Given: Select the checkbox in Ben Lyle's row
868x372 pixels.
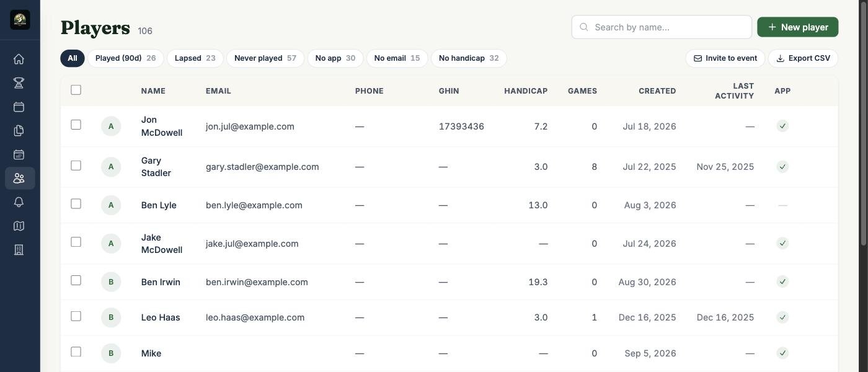Looking at the screenshot, I should click(76, 204).
